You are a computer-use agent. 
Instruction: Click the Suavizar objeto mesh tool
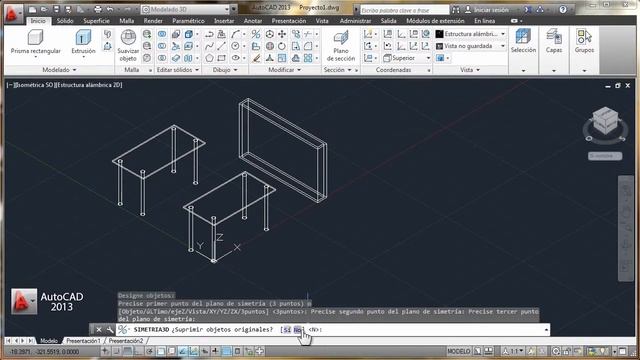coord(128,45)
